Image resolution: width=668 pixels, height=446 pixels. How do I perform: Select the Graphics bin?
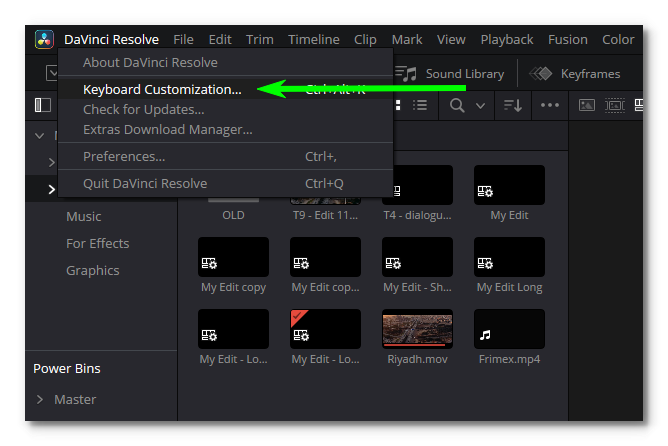(x=92, y=270)
